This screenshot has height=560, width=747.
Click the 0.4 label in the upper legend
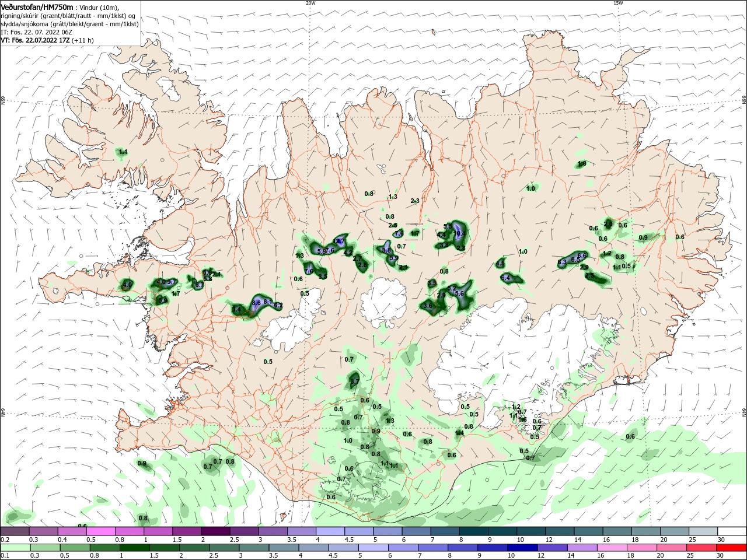pyautogui.click(x=62, y=540)
